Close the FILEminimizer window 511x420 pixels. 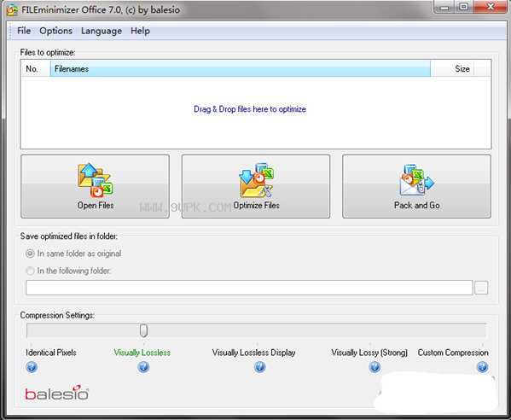(491, 7)
